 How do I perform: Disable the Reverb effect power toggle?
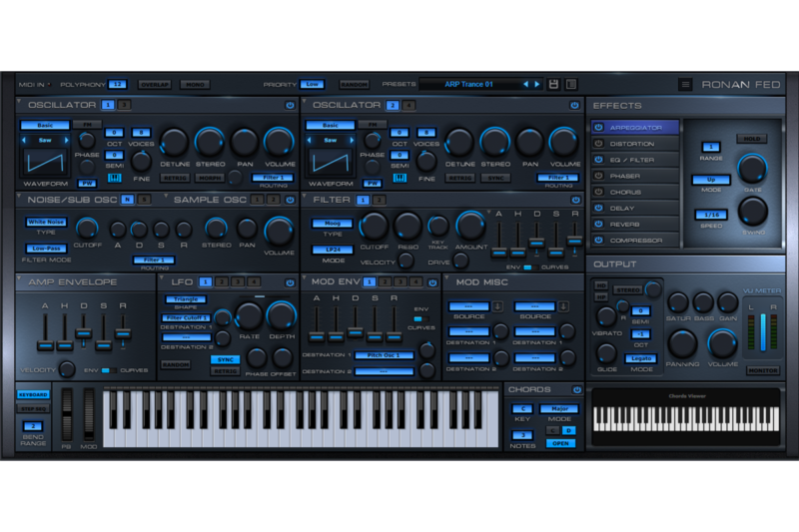pyautogui.click(x=598, y=225)
